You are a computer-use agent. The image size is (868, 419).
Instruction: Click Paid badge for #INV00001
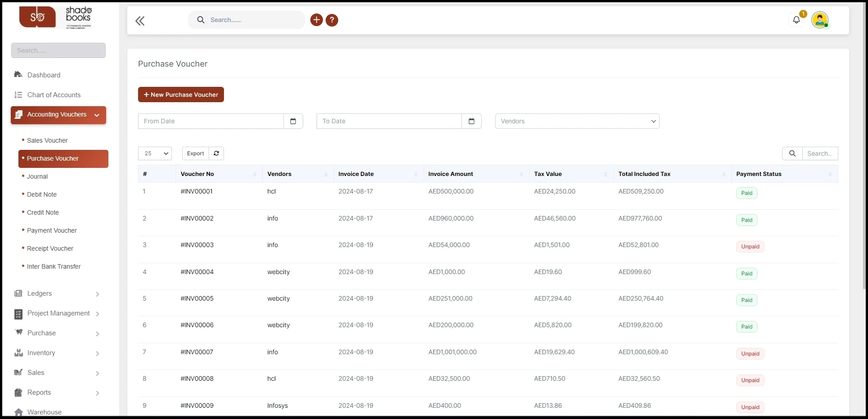[747, 193]
